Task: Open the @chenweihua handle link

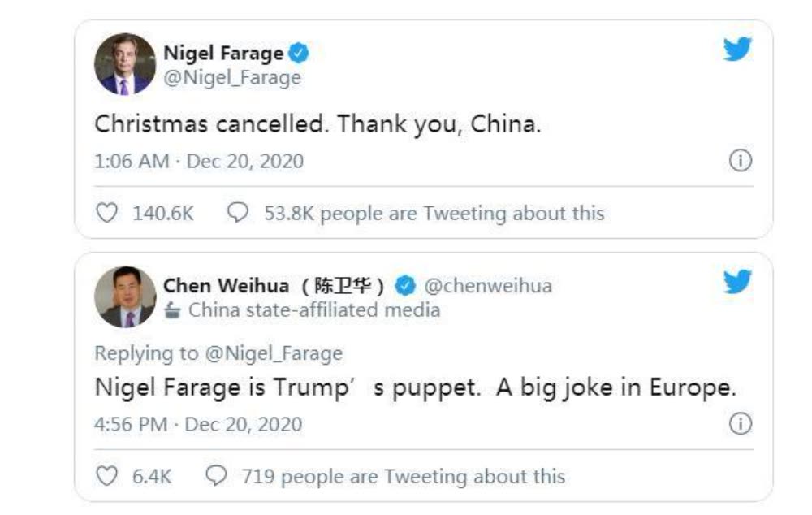Action: pos(489,286)
